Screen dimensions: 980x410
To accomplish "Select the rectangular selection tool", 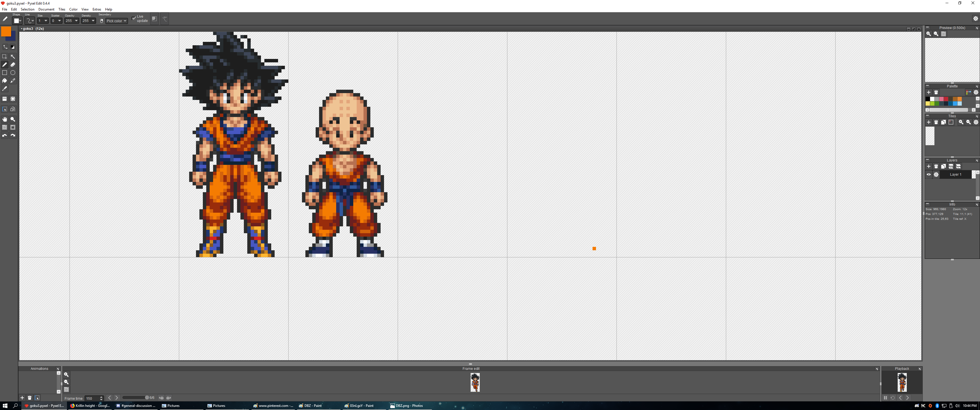I will point(5,56).
